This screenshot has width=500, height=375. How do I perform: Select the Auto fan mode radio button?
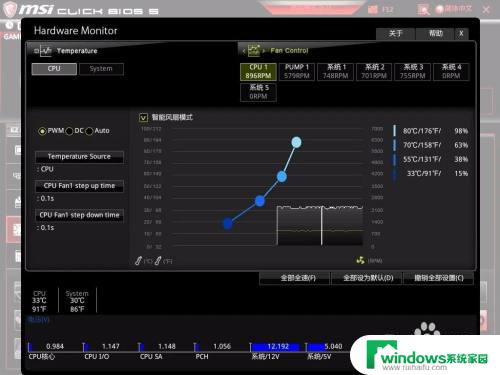pyautogui.click(x=89, y=131)
